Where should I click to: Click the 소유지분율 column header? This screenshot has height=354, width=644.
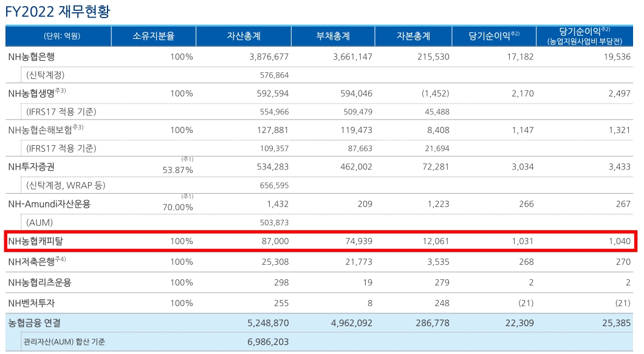pyautogui.click(x=152, y=35)
